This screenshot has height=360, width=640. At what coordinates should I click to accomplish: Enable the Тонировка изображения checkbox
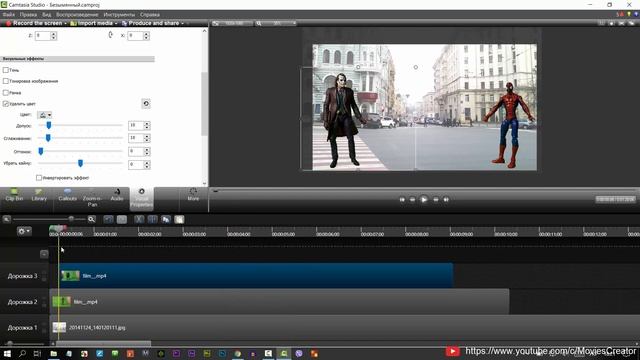[x=6, y=81]
